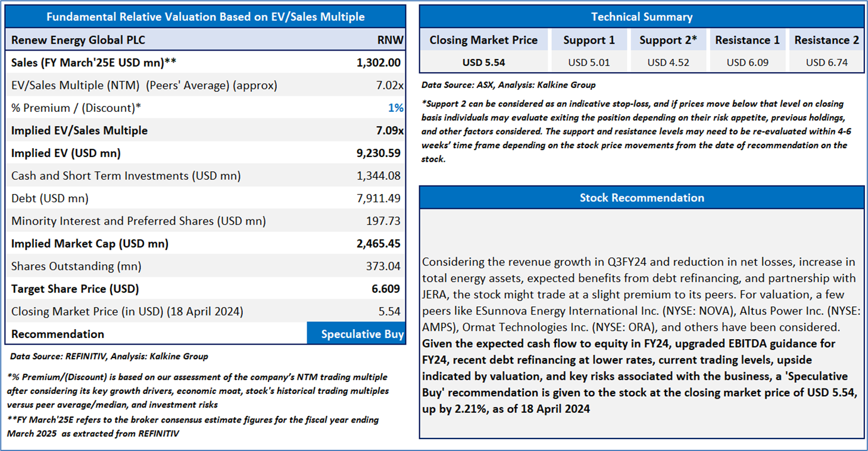Screen dimensions: 868x451
Task: Click the shares outstanding value 373.04
Action: click(x=383, y=266)
